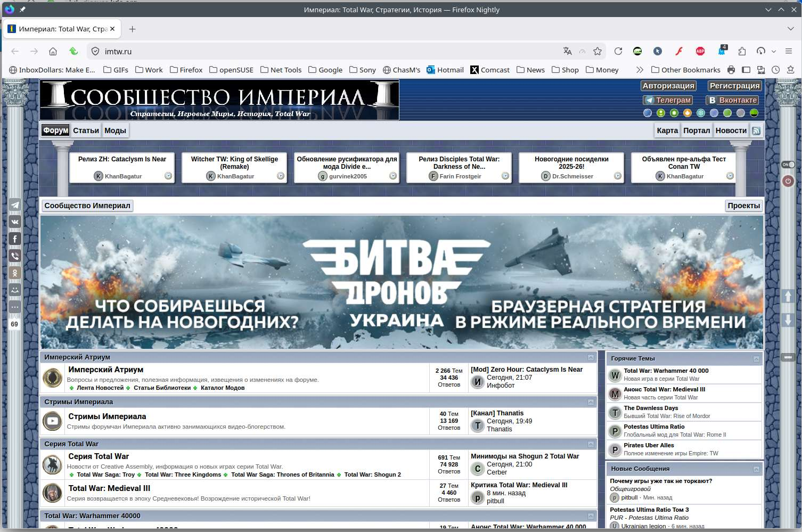Share via the Facebook sidebar icon
The image size is (802, 532).
point(15,239)
